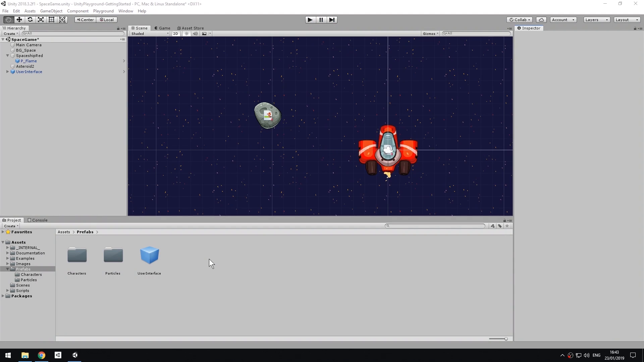The height and width of the screenshot is (362, 644).
Task: Select the Rotate tool
Action: point(30,20)
